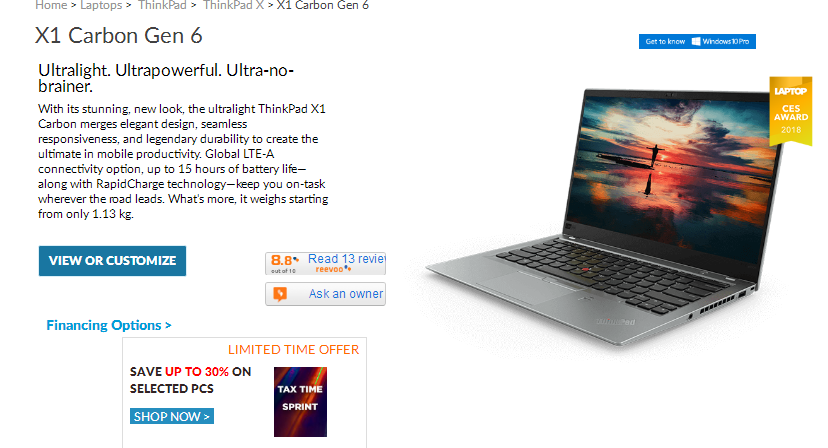828x448 pixels.
Task: Click the Get to know Windows 10 Pro banner
Action: (697, 41)
